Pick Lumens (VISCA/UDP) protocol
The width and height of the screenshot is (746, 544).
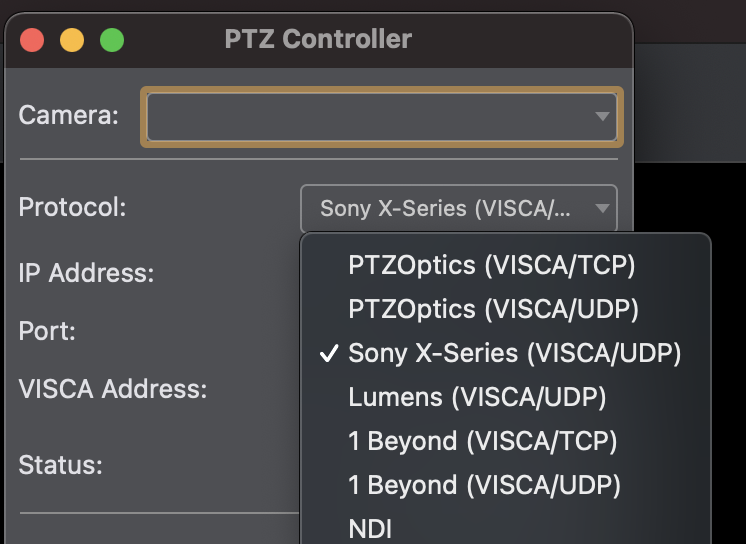[506, 397]
